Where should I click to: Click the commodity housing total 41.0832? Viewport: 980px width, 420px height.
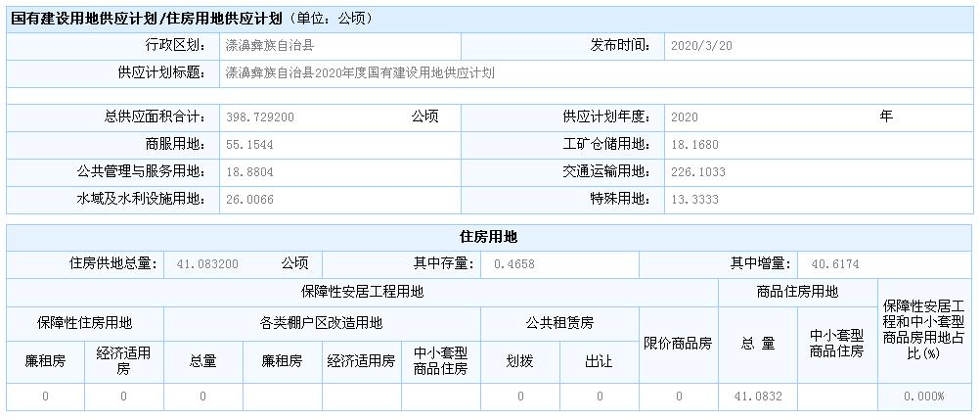(x=758, y=397)
